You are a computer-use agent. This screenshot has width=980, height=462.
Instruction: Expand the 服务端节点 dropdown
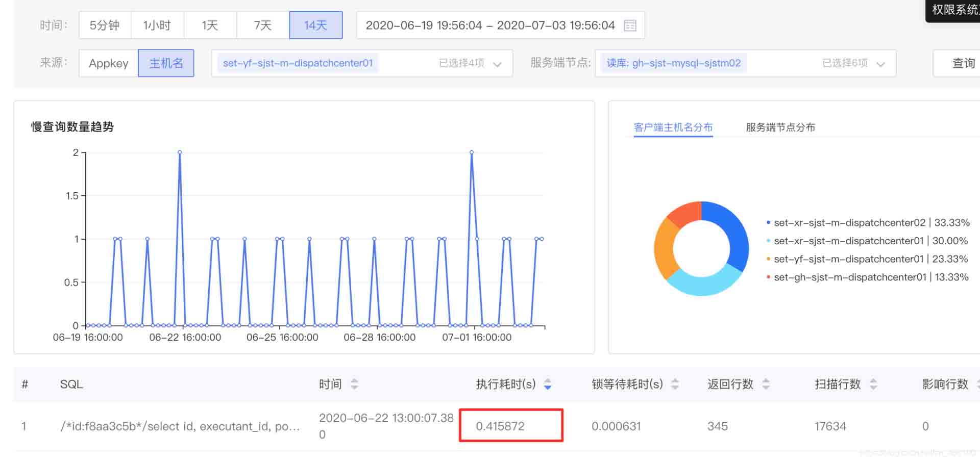880,64
